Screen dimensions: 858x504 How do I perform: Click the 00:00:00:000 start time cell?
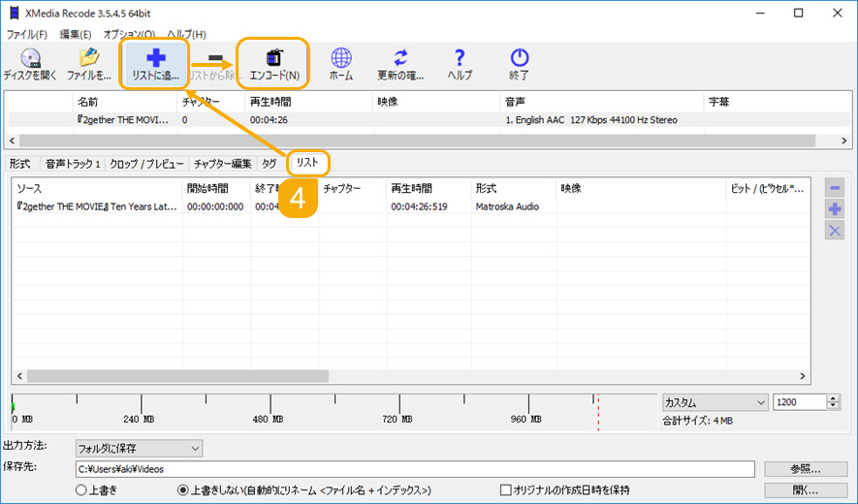pyautogui.click(x=215, y=206)
